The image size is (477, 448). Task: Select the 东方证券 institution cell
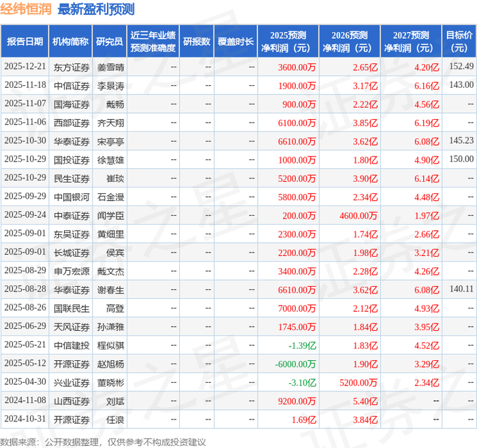tap(72, 67)
